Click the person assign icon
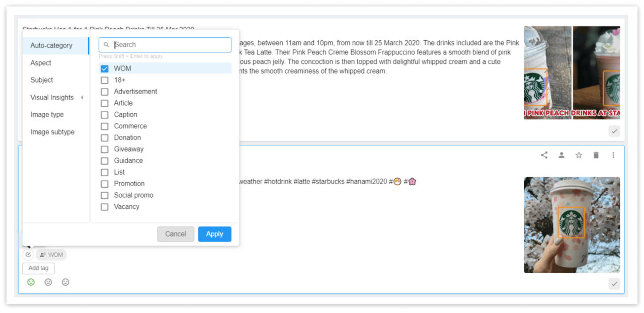Screen dimensions: 644x313 pyautogui.click(x=561, y=155)
